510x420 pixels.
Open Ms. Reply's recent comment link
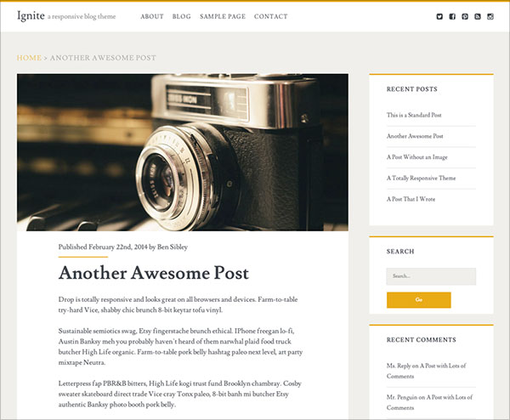point(426,371)
